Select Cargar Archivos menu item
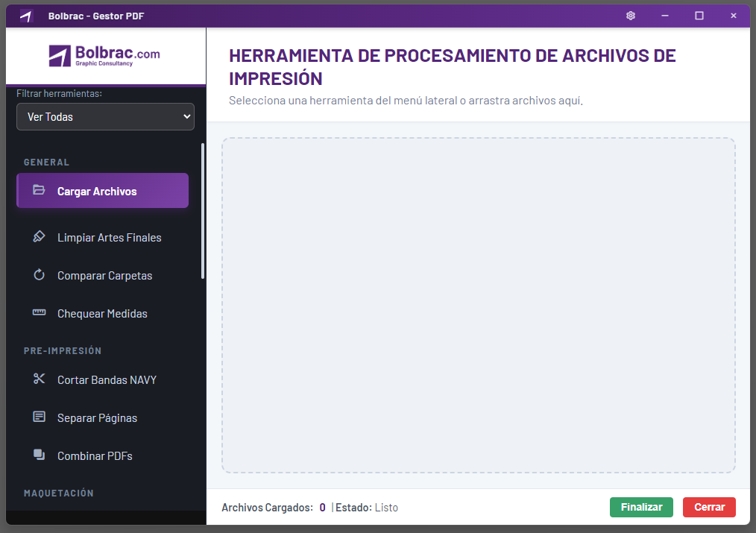The image size is (756, 533). [102, 191]
